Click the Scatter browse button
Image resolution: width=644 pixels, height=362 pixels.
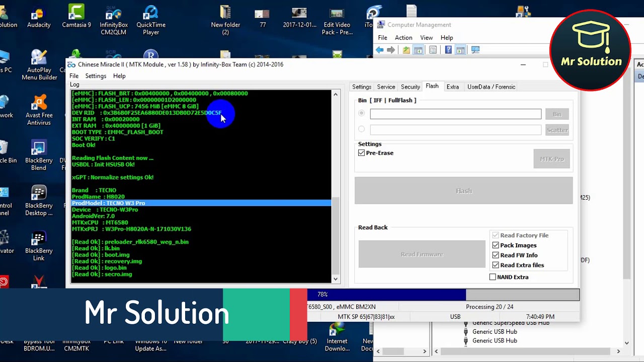[x=557, y=130]
